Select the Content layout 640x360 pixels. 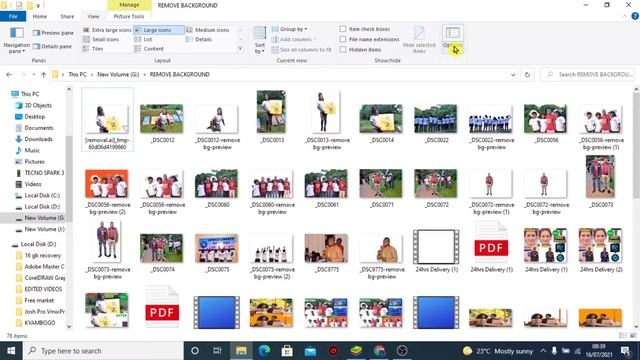pyautogui.click(x=149, y=49)
